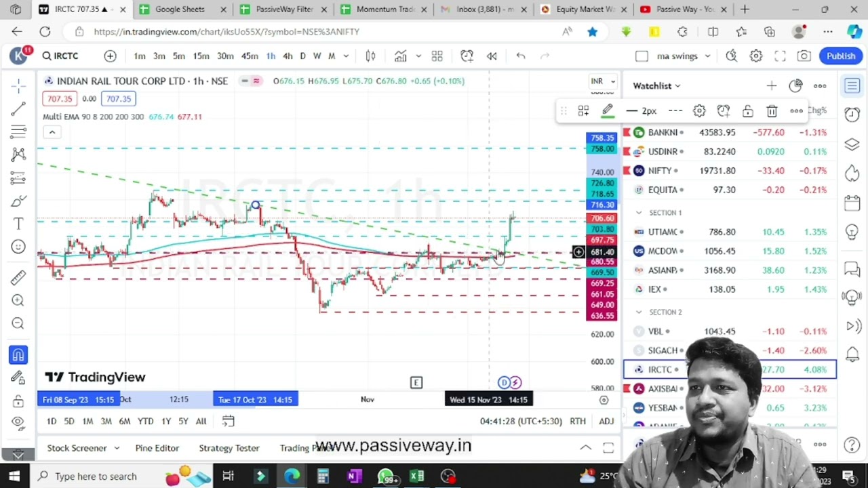Select the layout setup square icon
This screenshot has height=488, width=868.
(642, 56)
